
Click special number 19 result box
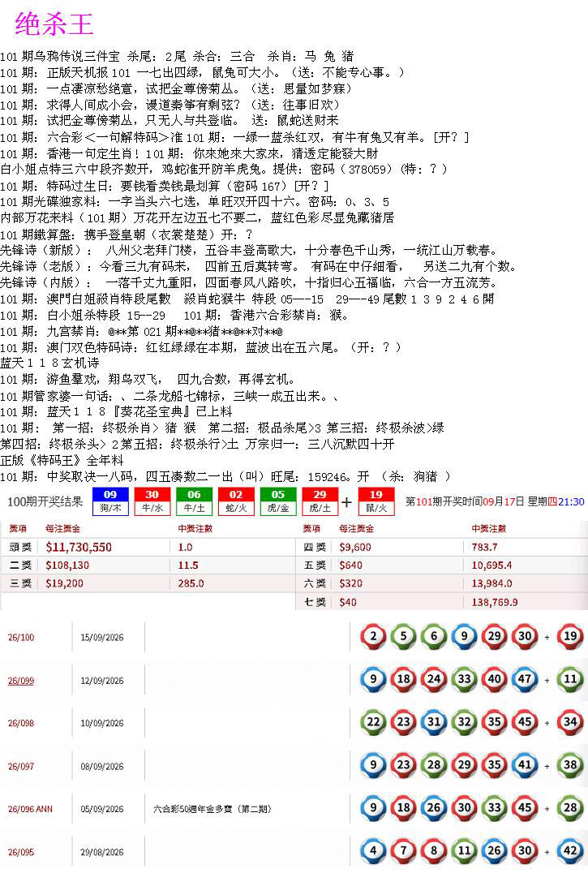[x=376, y=501]
